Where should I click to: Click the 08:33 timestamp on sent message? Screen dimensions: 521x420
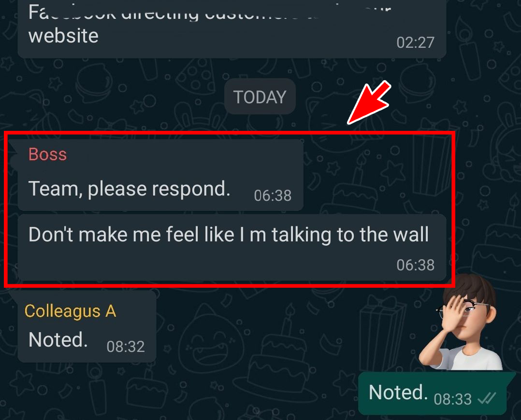tap(452, 399)
